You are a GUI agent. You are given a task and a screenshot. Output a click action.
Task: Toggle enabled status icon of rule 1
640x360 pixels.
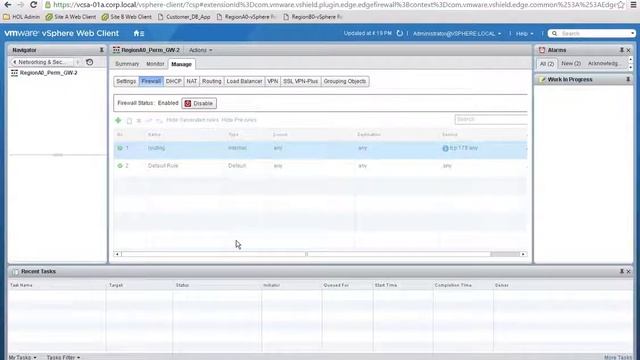pos(120,148)
